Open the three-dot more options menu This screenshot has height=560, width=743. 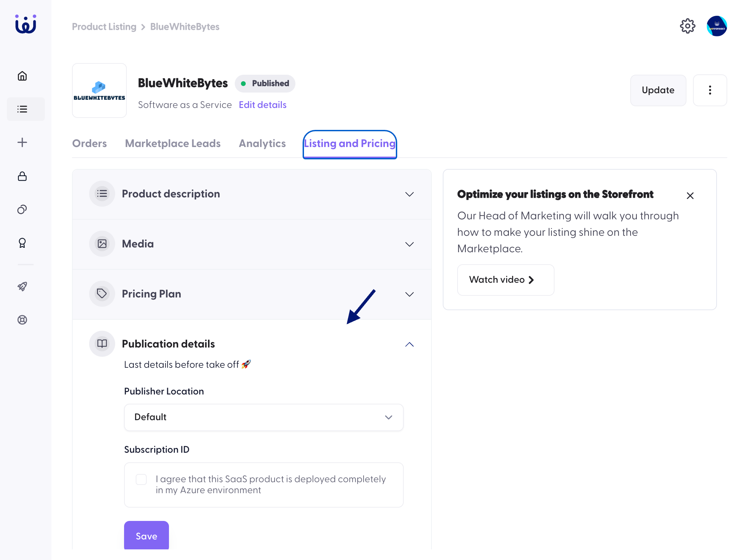click(710, 90)
